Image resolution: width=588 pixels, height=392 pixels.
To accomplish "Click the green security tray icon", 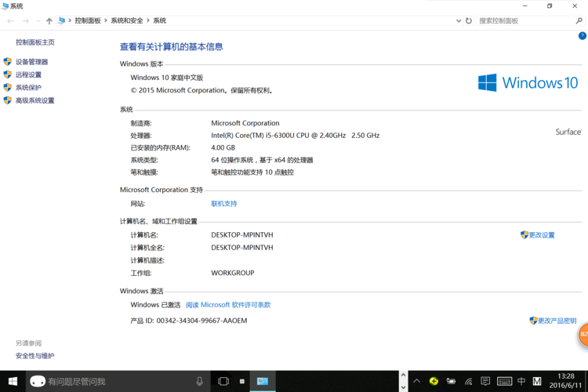I will tap(434, 381).
